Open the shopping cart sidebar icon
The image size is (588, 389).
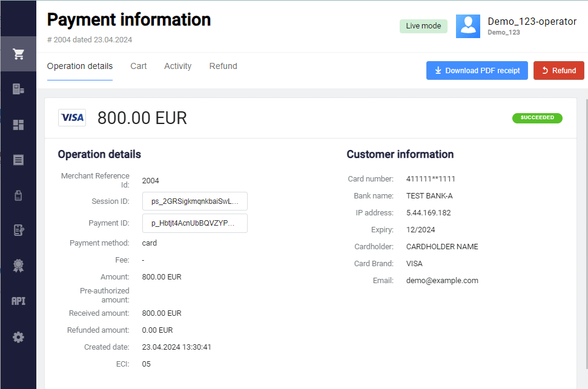click(x=18, y=54)
